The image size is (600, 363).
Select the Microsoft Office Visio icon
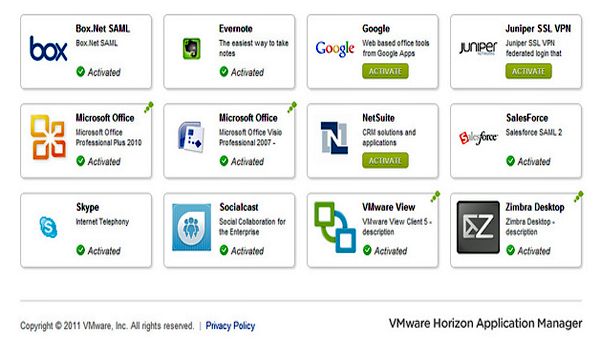191,137
